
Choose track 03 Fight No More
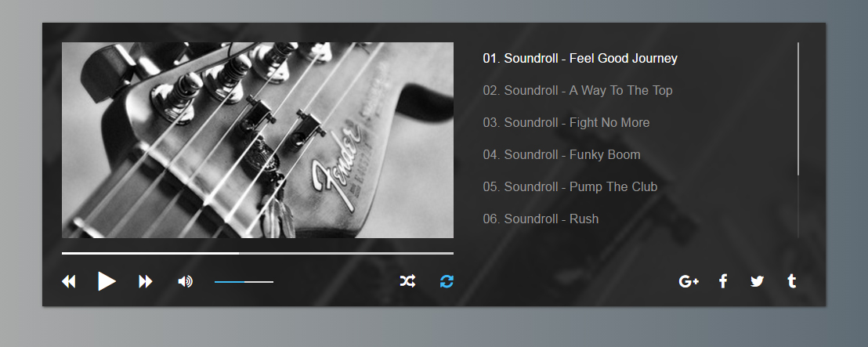coord(566,122)
